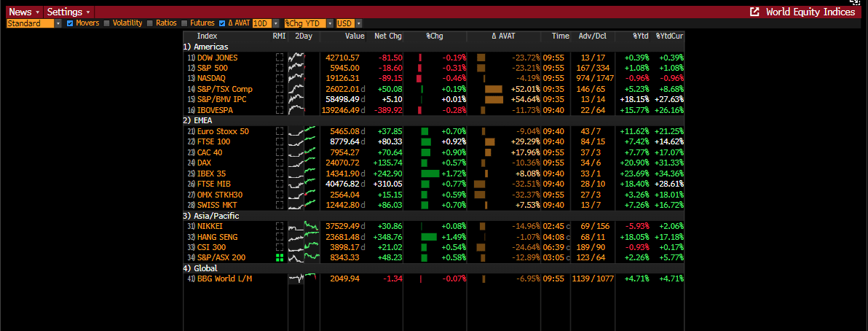The height and width of the screenshot is (331, 868).
Task: Click the Adv/Dcl column header
Action: [592, 36]
